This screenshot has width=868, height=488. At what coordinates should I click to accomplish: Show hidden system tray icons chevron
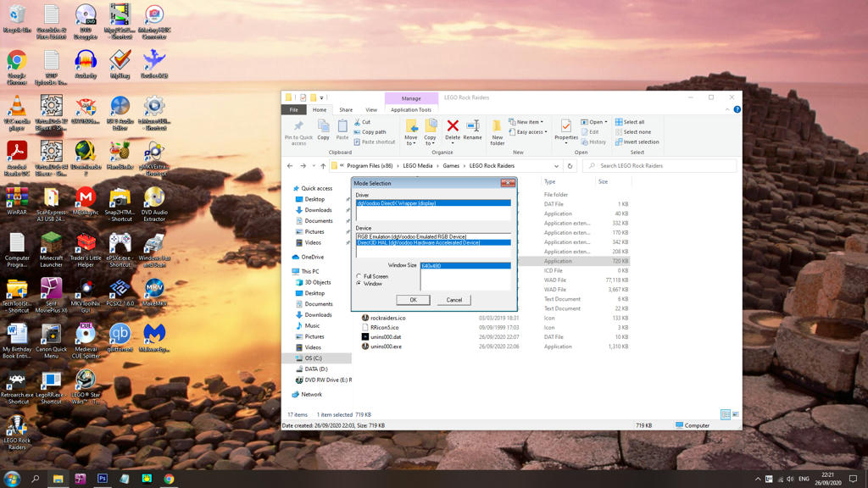[x=757, y=479]
